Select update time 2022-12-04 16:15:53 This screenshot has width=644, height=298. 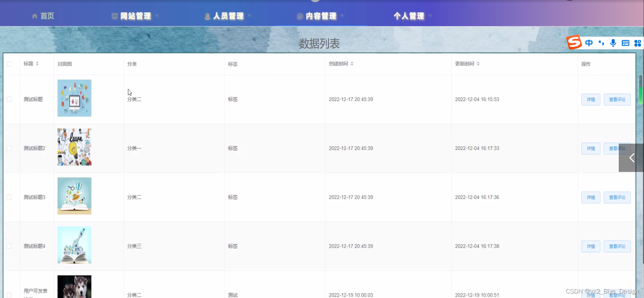(477, 99)
